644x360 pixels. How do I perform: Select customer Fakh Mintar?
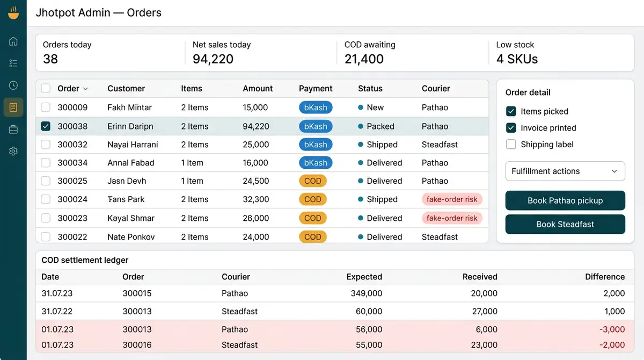click(129, 107)
